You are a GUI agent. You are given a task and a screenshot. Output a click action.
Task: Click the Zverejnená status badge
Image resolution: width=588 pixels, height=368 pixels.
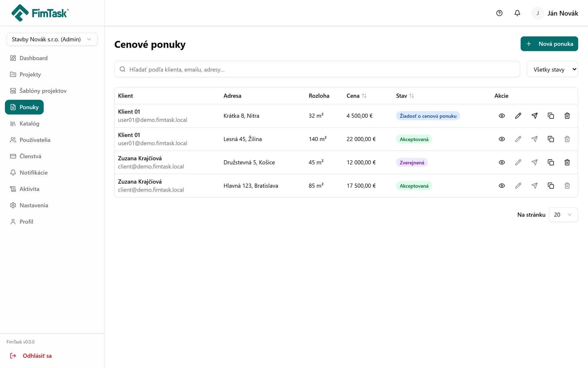coord(412,163)
